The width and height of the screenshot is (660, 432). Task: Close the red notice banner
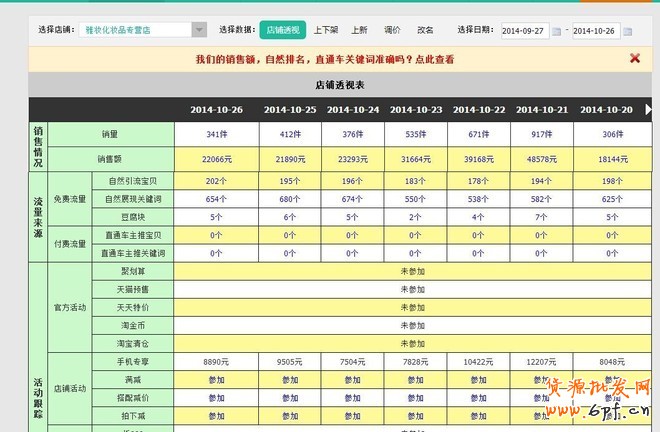click(634, 58)
